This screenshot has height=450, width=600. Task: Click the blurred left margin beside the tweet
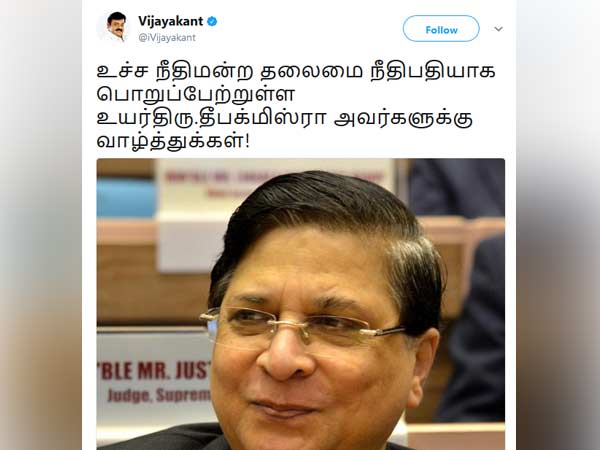click(x=41, y=225)
